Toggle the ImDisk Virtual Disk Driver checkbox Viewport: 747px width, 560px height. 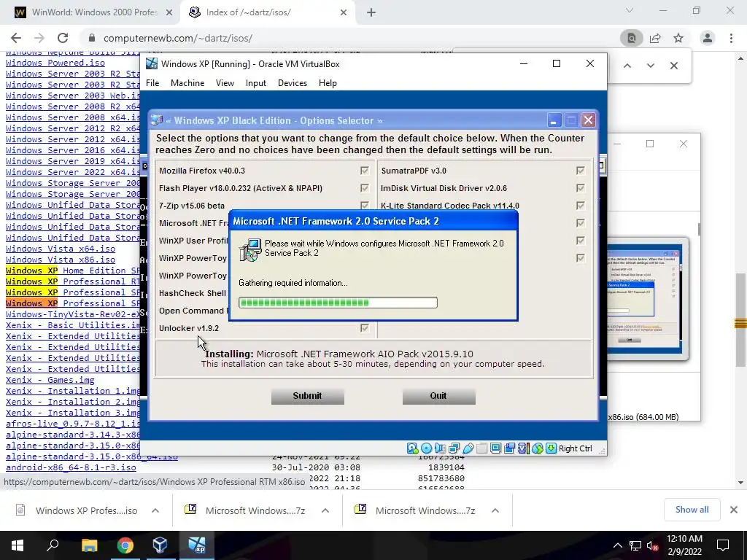click(x=580, y=188)
